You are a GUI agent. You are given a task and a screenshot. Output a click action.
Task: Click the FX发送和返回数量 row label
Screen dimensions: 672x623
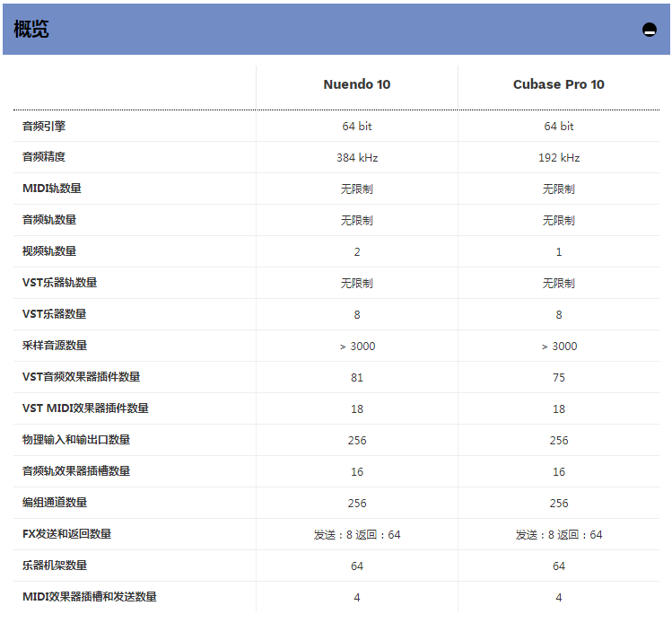tap(67, 534)
